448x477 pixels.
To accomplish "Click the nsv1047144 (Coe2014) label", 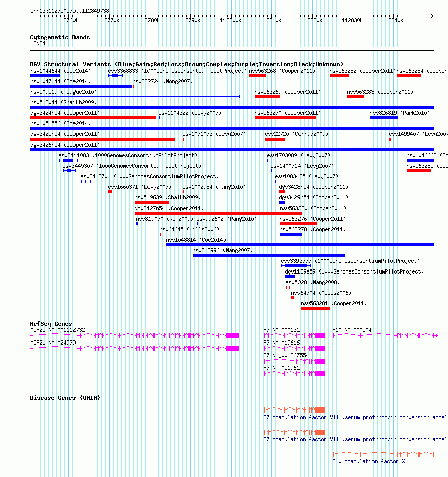I will pyautogui.click(x=60, y=81).
